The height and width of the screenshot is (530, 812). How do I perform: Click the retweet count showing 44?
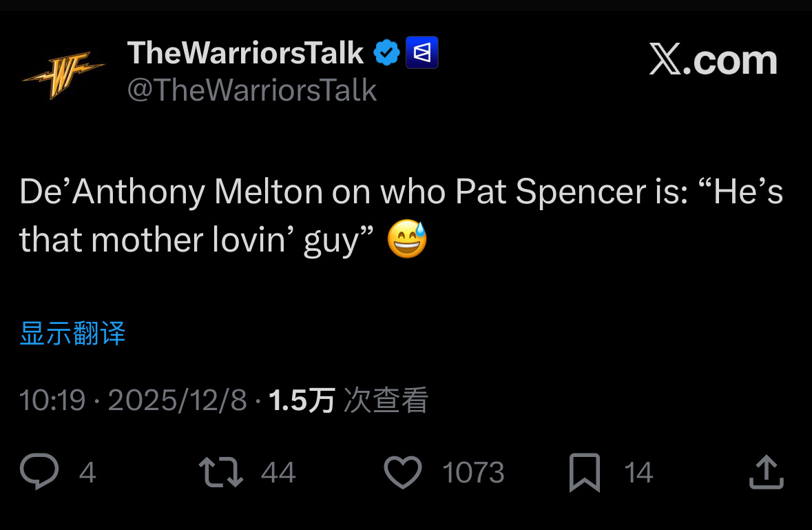tap(278, 472)
